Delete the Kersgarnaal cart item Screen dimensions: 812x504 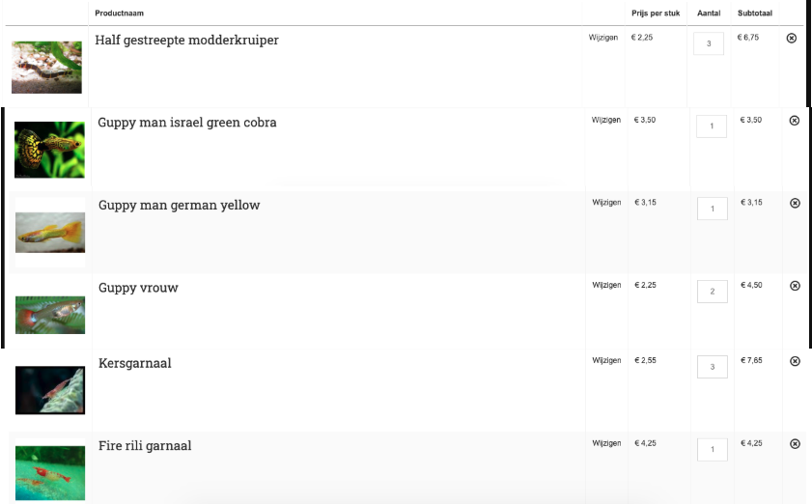[x=795, y=361]
